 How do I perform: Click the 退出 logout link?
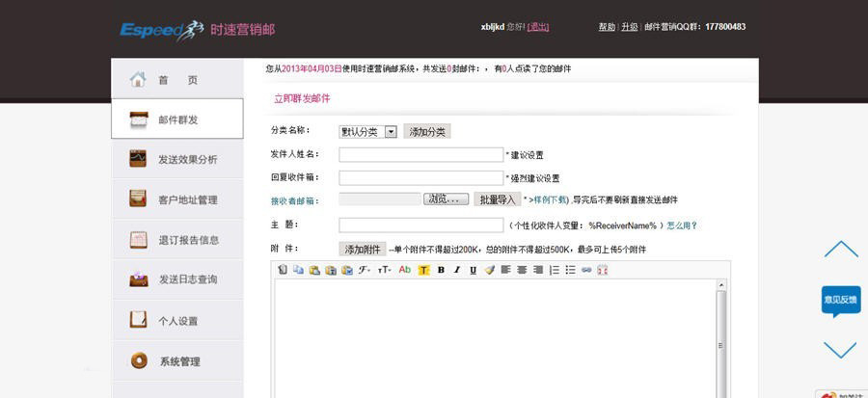tap(539, 27)
